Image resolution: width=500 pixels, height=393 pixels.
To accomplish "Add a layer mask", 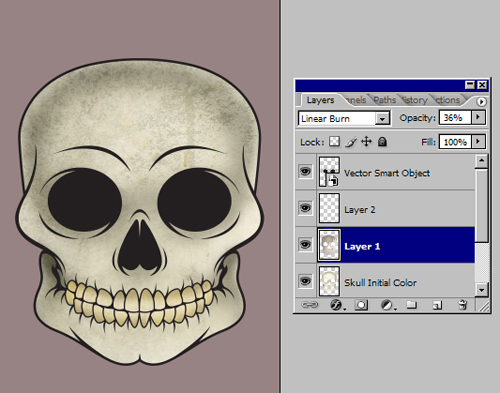I will click(361, 305).
